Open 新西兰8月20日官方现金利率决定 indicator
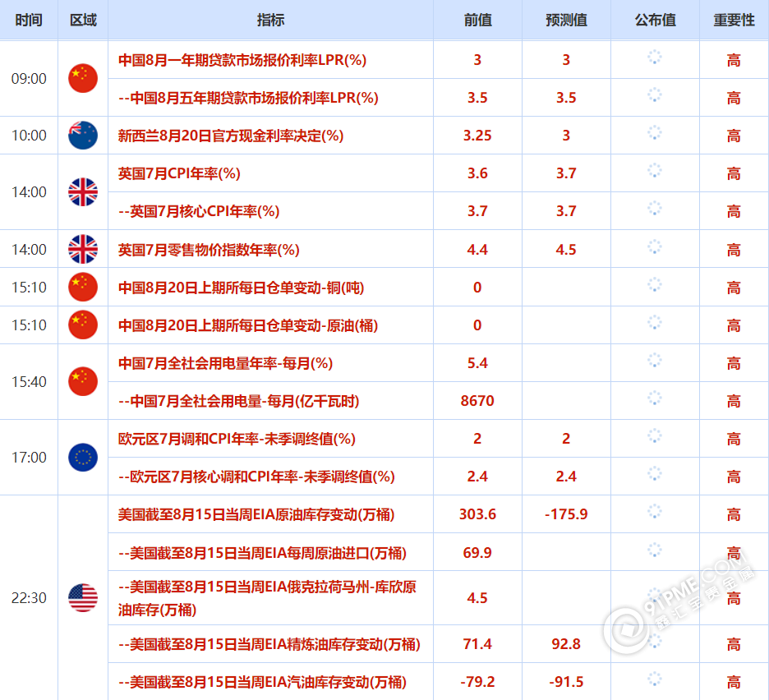 [x=231, y=136]
